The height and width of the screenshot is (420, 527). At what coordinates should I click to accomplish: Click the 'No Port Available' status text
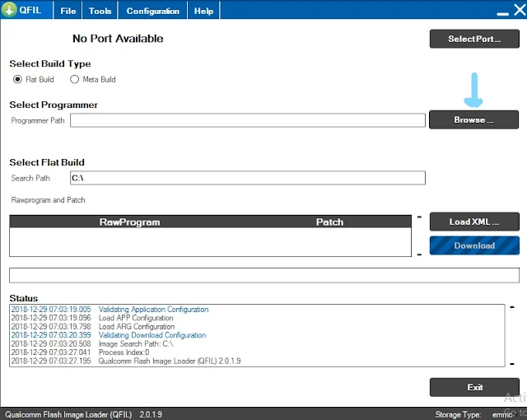(x=118, y=39)
